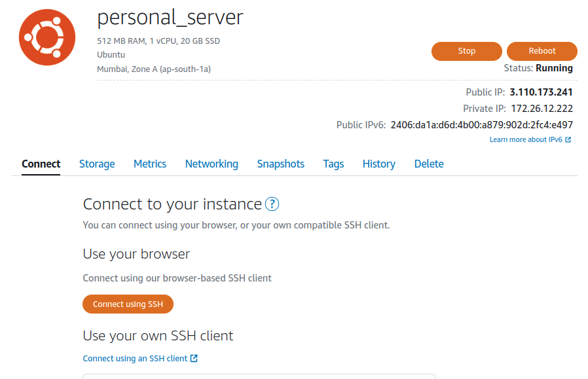Click the personal_server instance title
The height and width of the screenshot is (379, 588).
tap(170, 18)
